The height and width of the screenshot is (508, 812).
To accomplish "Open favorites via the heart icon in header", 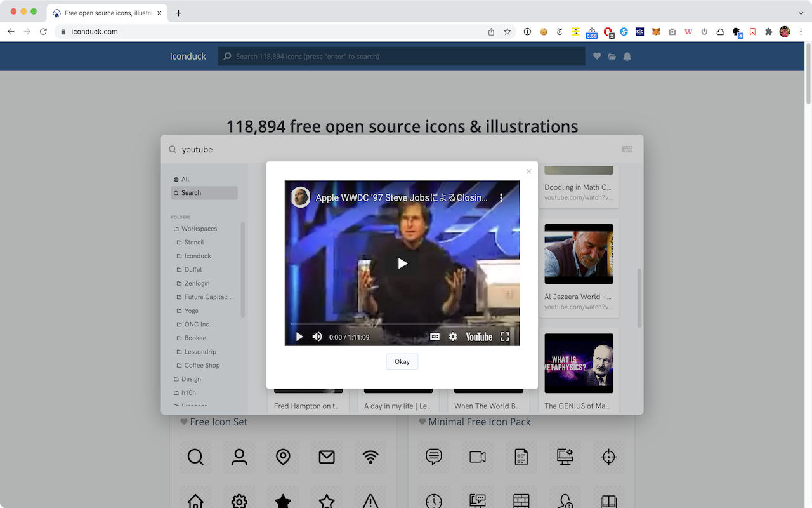I will (x=596, y=56).
